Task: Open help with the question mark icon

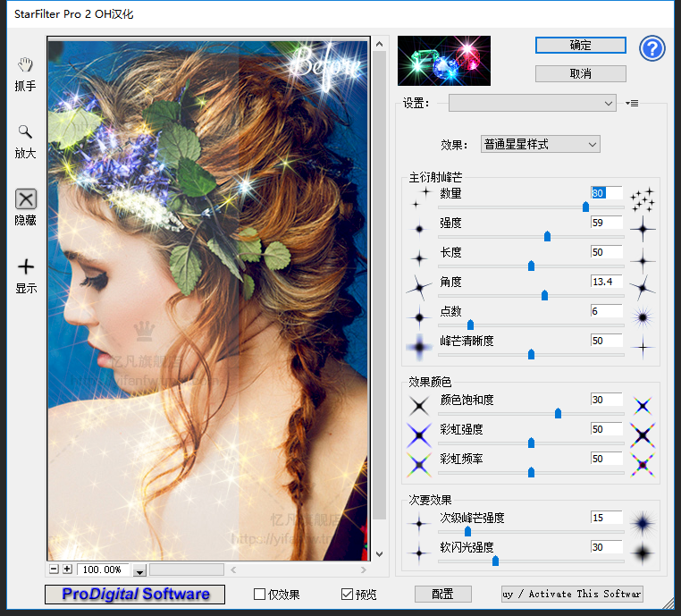Action: point(652,48)
